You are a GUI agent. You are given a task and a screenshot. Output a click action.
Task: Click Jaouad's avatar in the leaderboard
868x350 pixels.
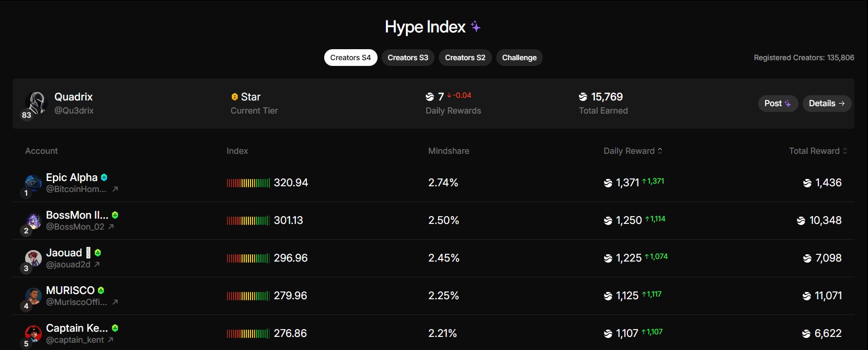pos(33,258)
